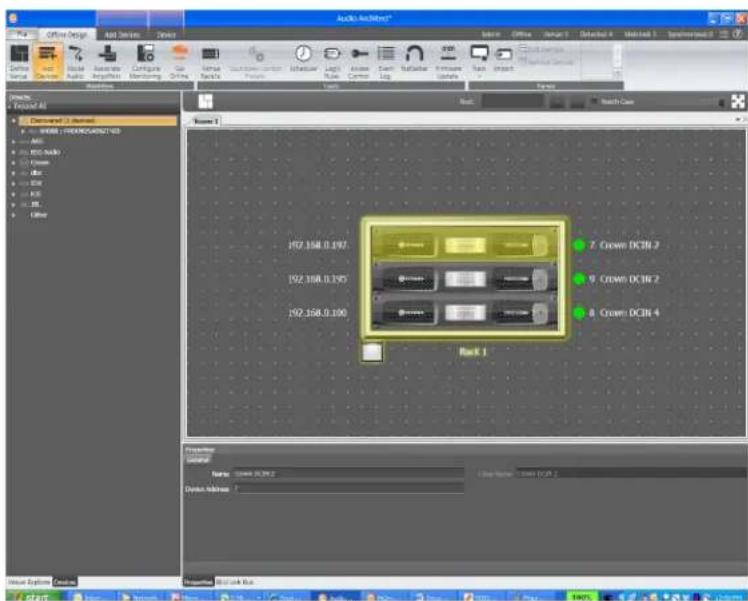Switch to the Device ribbon tab
The height and width of the screenshot is (601, 748).
(166, 35)
